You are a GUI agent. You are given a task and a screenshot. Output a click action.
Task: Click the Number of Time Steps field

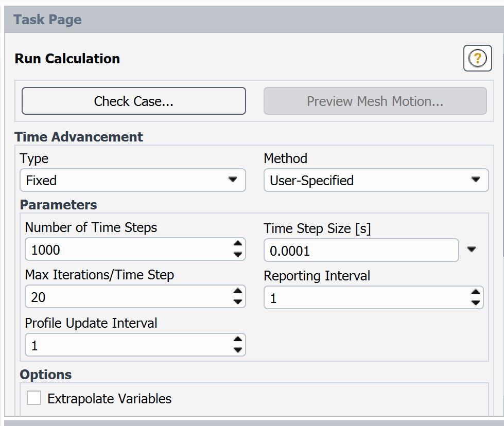[126, 250]
